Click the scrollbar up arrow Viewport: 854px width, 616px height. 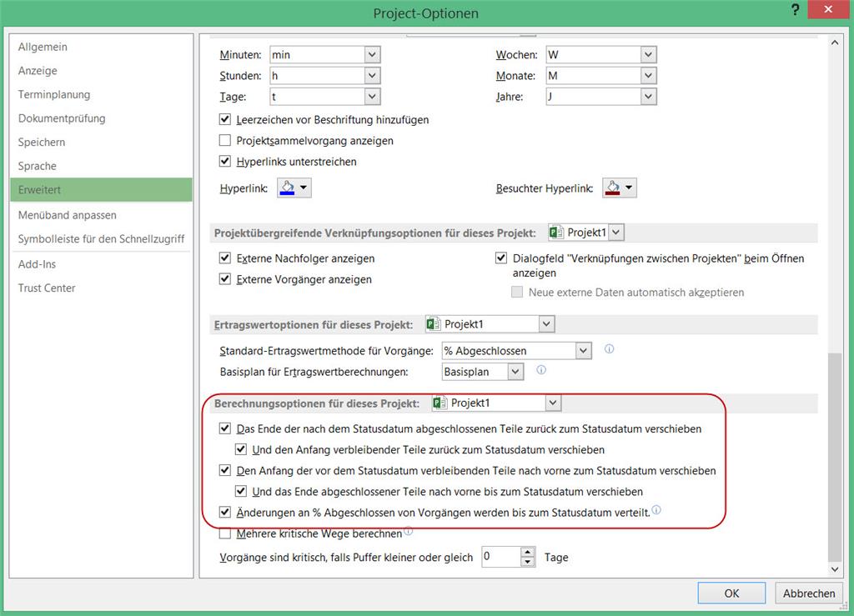[835, 43]
